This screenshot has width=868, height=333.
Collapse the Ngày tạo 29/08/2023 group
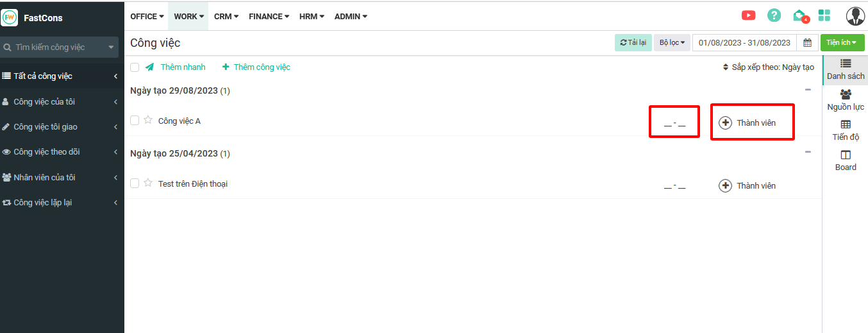(808, 90)
